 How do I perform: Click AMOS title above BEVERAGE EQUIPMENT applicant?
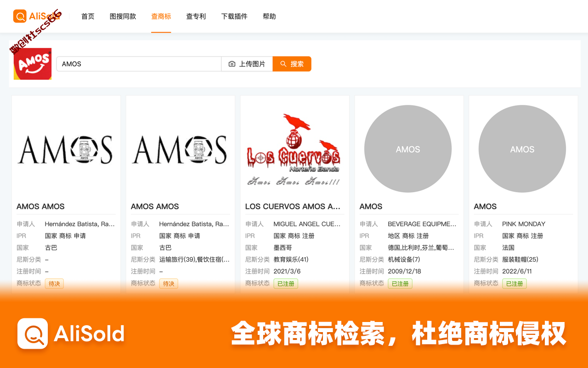click(371, 207)
